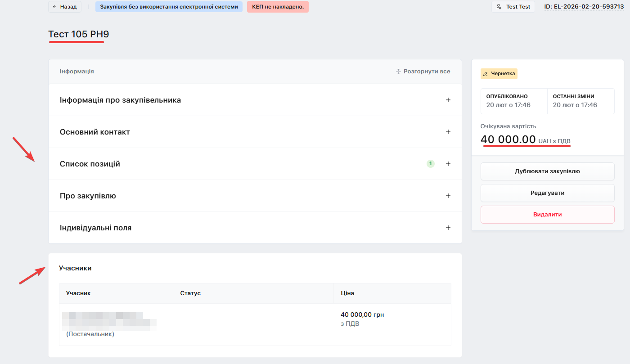Click the back arrow button Назад
This screenshot has width=630, height=364.
65,7
